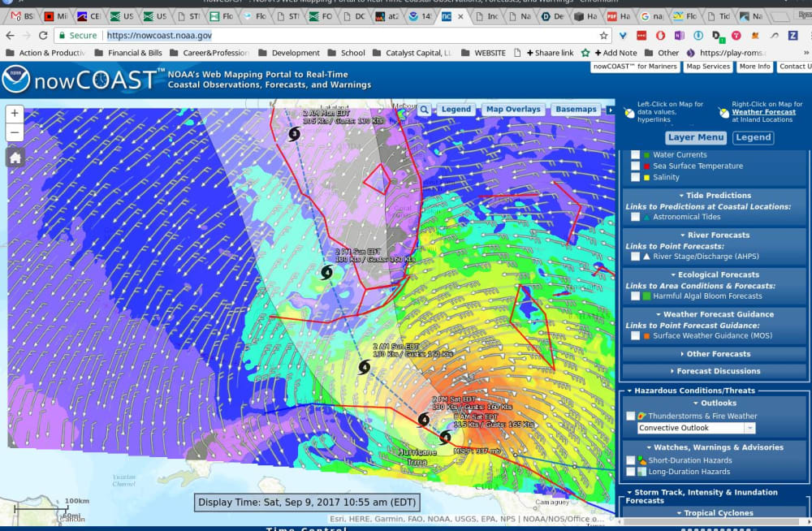Toggle Harmful Algal Bloom Forecasts checkbox
This screenshot has height=531, width=812.
click(635, 296)
